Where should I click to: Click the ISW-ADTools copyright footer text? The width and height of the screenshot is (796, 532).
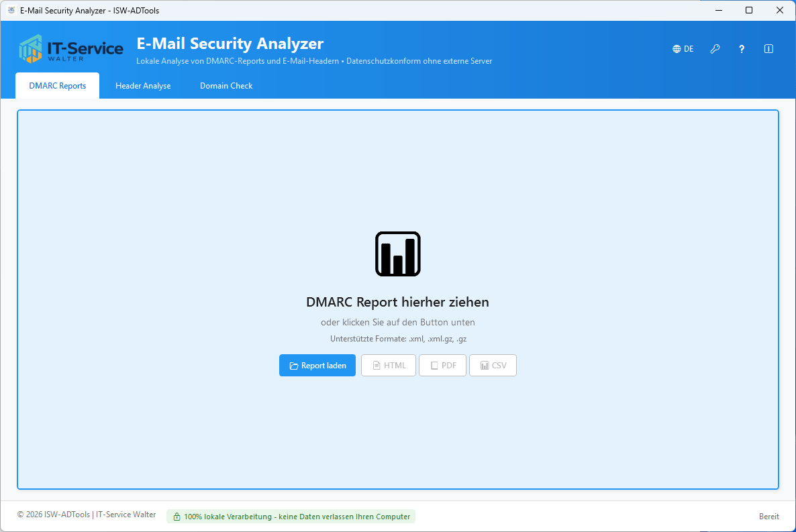point(87,515)
